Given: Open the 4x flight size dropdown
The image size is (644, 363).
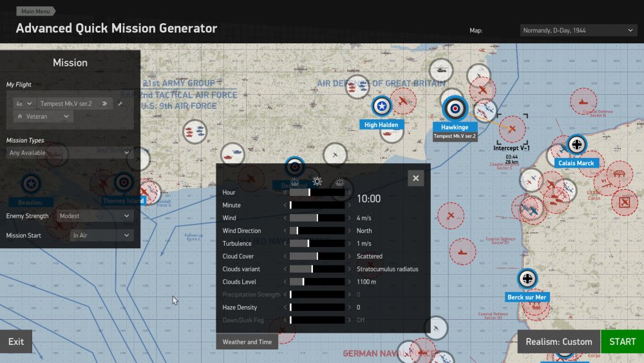Looking at the screenshot, I should click(24, 104).
